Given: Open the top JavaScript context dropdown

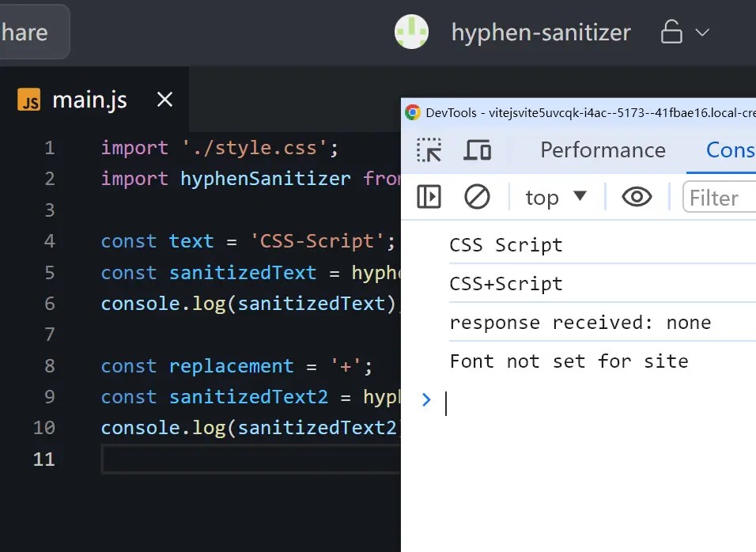Looking at the screenshot, I should pyautogui.click(x=555, y=197).
